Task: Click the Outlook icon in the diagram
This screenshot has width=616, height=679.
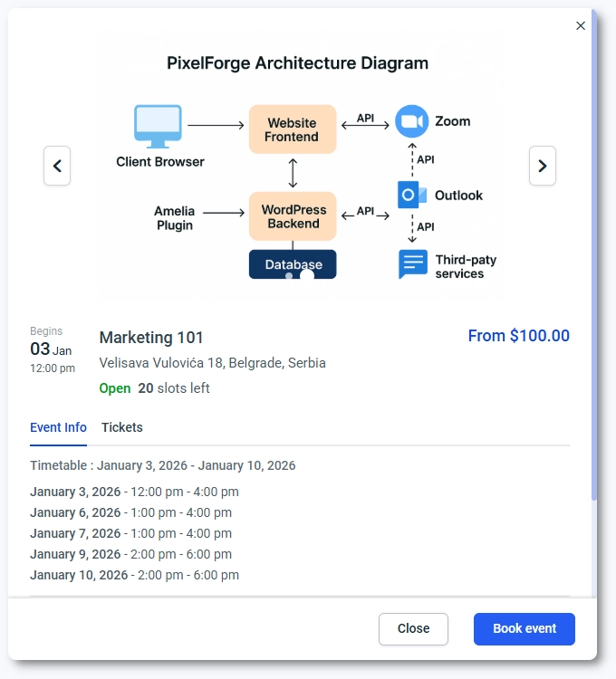Action: 411,195
